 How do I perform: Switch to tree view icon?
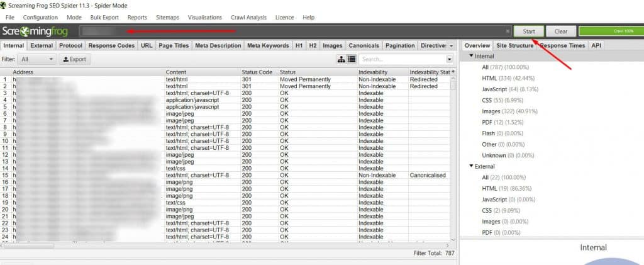pos(341,59)
